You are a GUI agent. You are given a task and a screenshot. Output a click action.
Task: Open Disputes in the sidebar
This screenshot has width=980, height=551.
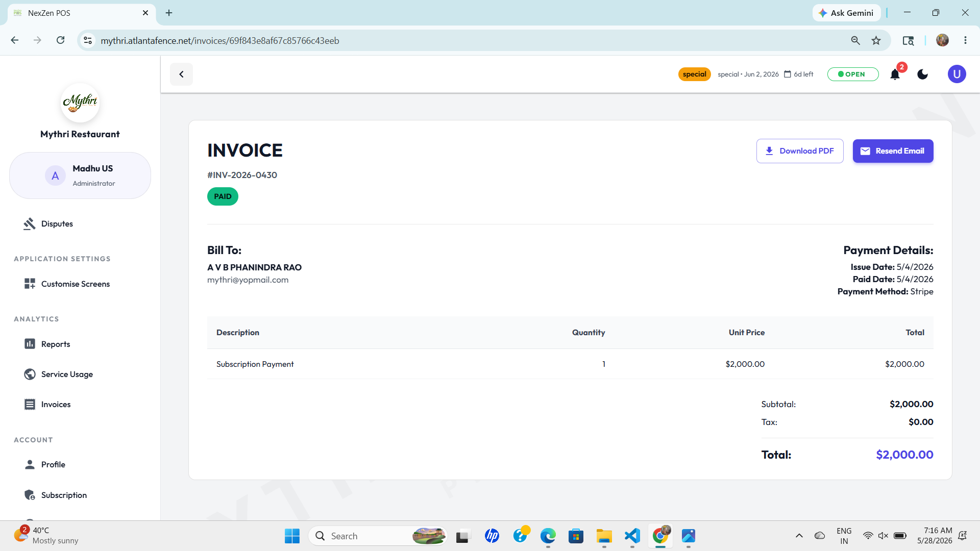(57, 224)
